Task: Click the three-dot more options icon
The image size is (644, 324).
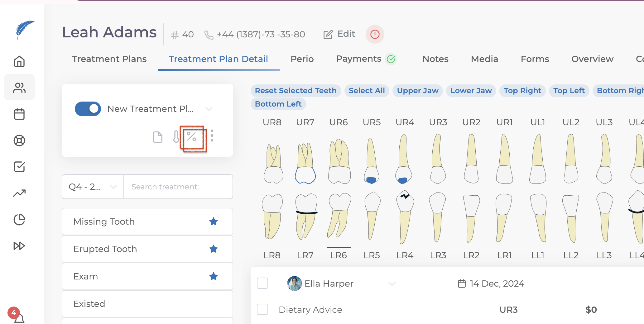Action: (212, 136)
